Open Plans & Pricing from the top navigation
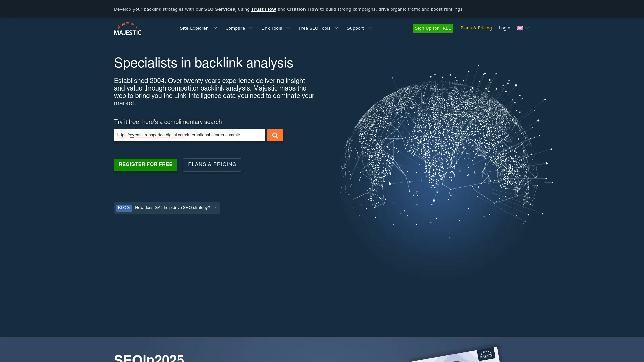Viewport: 644px width, 362px height. [x=476, y=28]
